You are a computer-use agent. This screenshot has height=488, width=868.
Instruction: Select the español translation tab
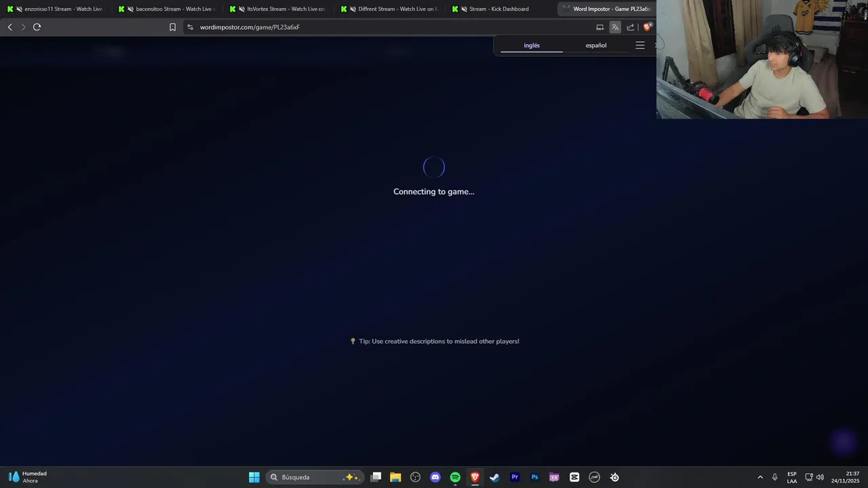tap(596, 45)
